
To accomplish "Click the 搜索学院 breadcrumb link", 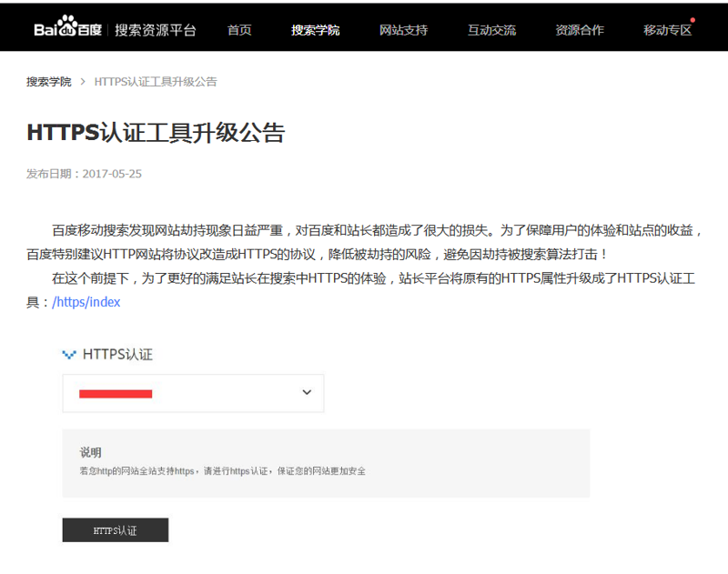I will click(x=49, y=82).
